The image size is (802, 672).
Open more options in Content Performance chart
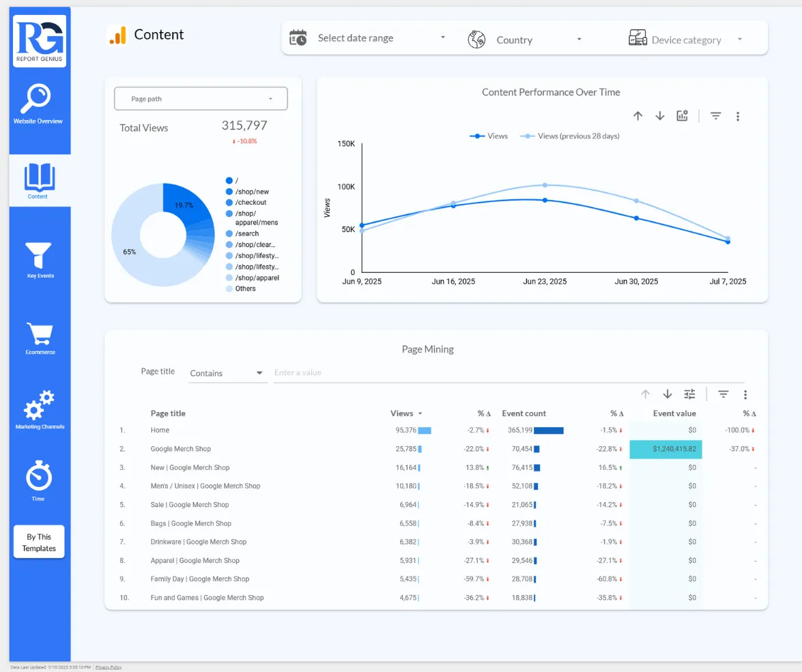(738, 117)
